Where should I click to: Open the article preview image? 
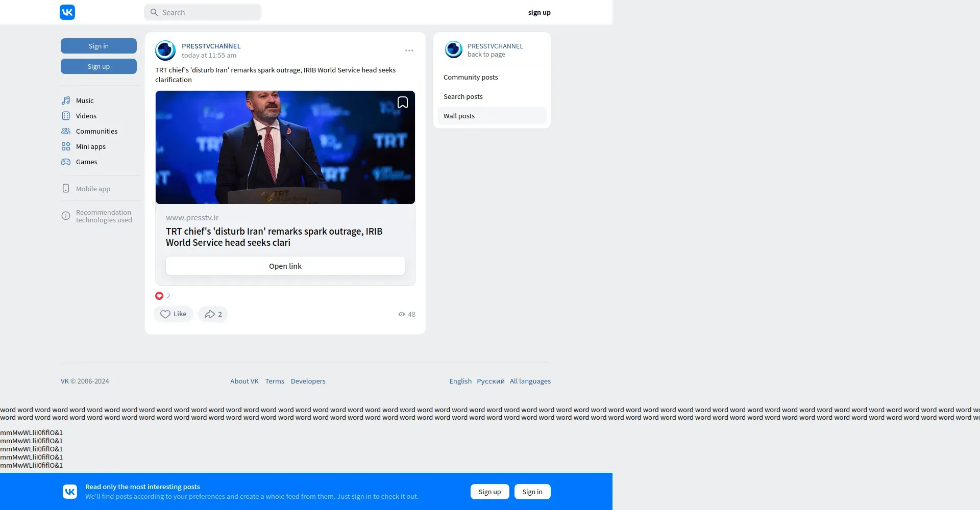(285, 147)
